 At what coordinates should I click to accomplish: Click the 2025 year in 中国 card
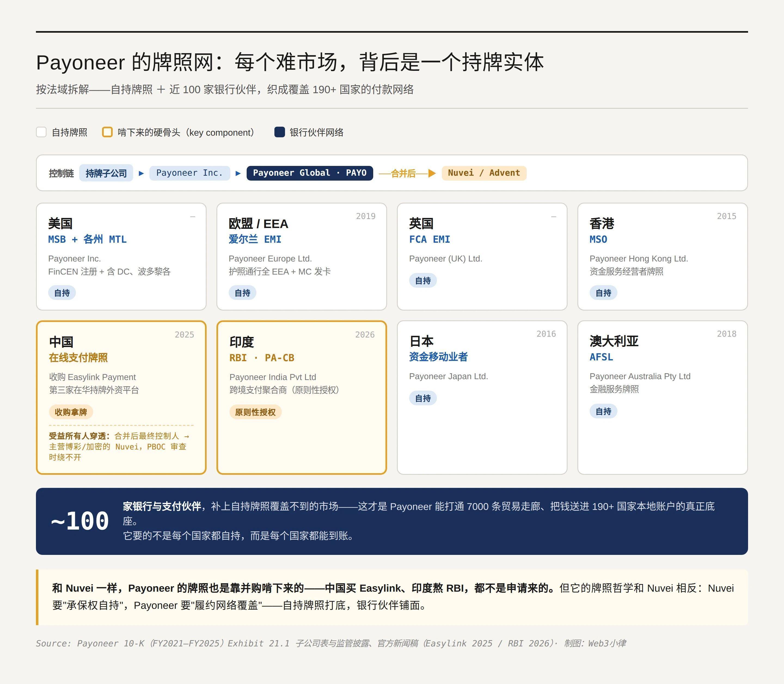pyautogui.click(x=184, y=334)
